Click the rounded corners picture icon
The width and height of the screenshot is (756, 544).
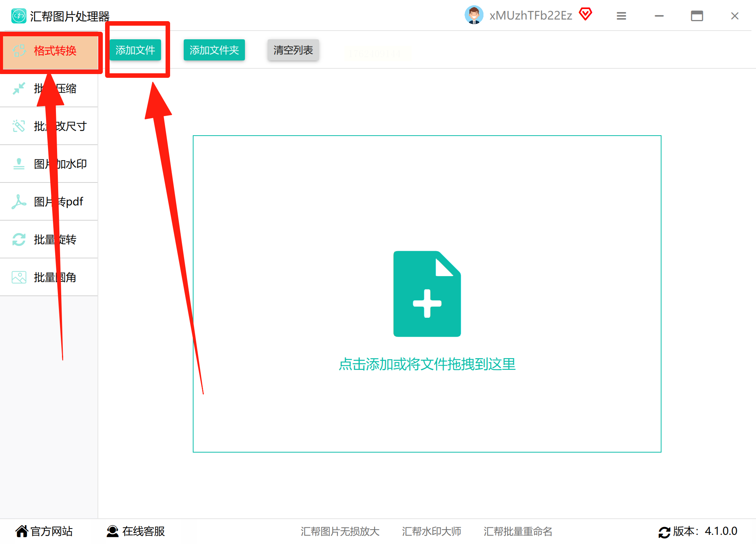click(19, 277)
